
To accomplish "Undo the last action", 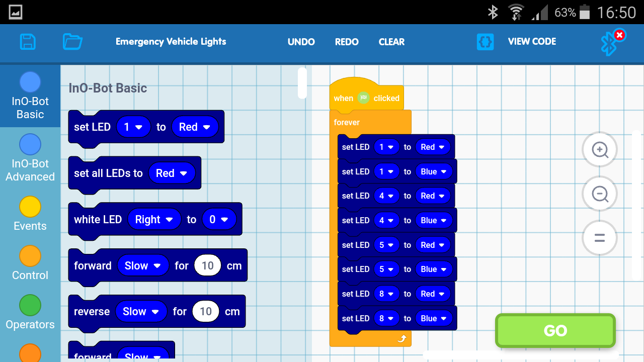I will pos(301,42).
